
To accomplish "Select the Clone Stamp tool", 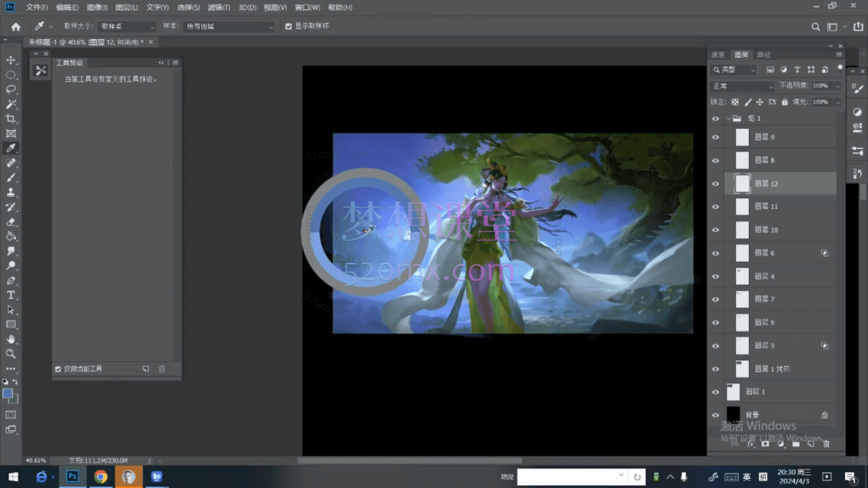I will coord(11,192).
